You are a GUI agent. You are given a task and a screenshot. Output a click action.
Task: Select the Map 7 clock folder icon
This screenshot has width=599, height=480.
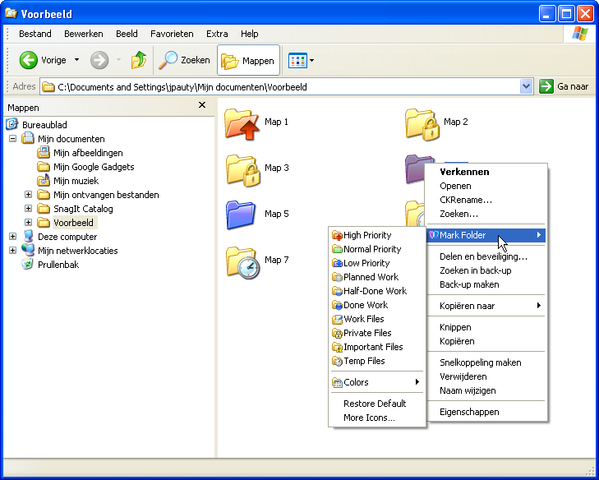[243, 262]
